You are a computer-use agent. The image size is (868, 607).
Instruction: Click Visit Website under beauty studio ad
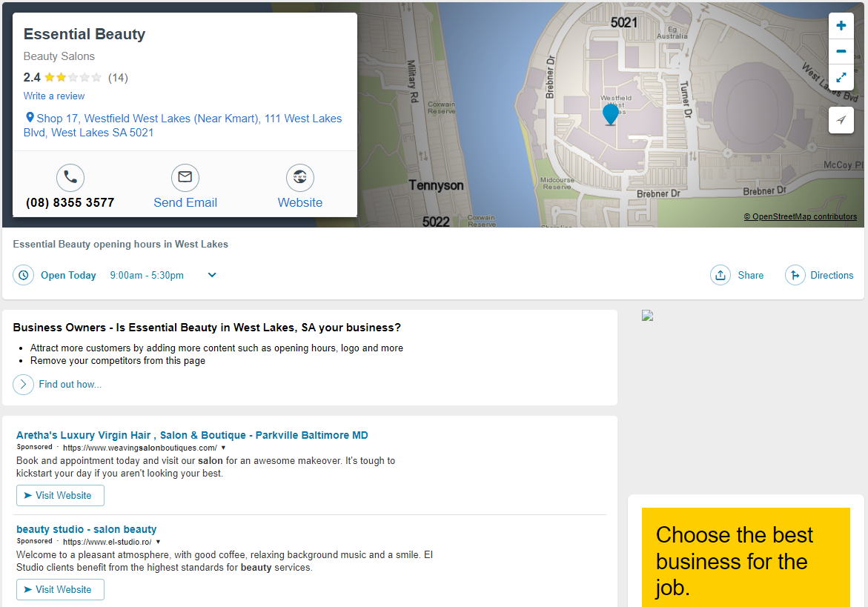click(x=60, y=589)
